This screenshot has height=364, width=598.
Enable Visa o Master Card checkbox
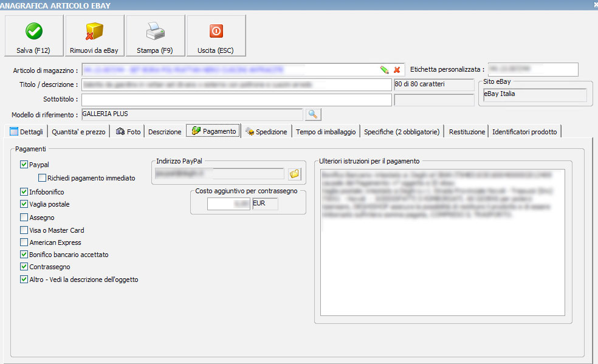pos(24,230)
